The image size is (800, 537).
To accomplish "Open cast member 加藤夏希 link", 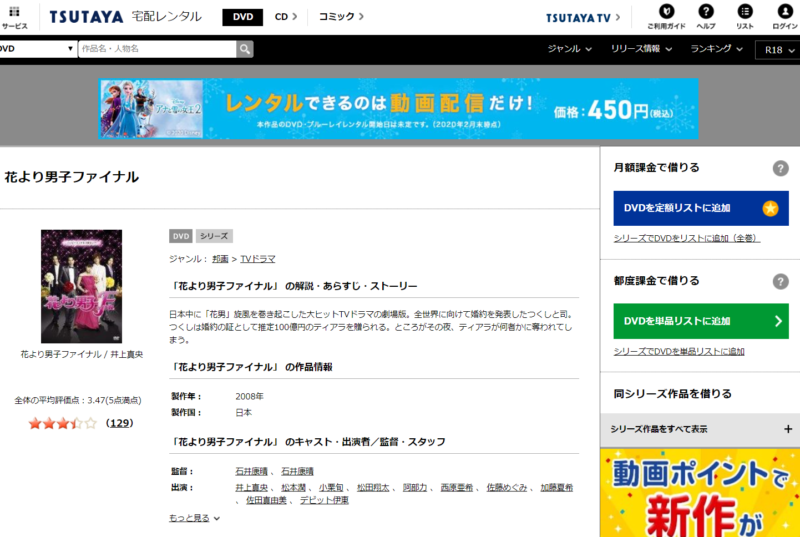I will (557, 488).
